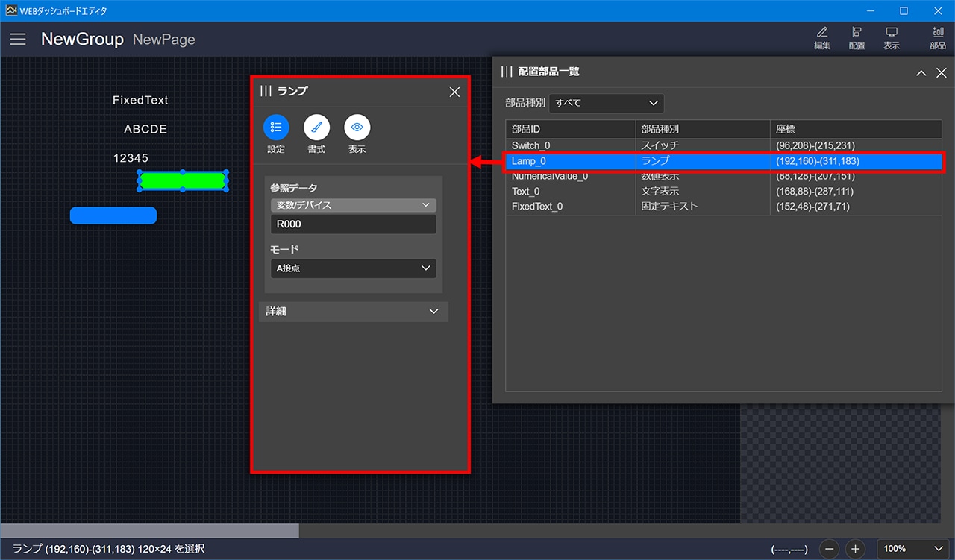Switch to the 表示 eye icon tab
The image size is (955, 560).
(357, 128)
